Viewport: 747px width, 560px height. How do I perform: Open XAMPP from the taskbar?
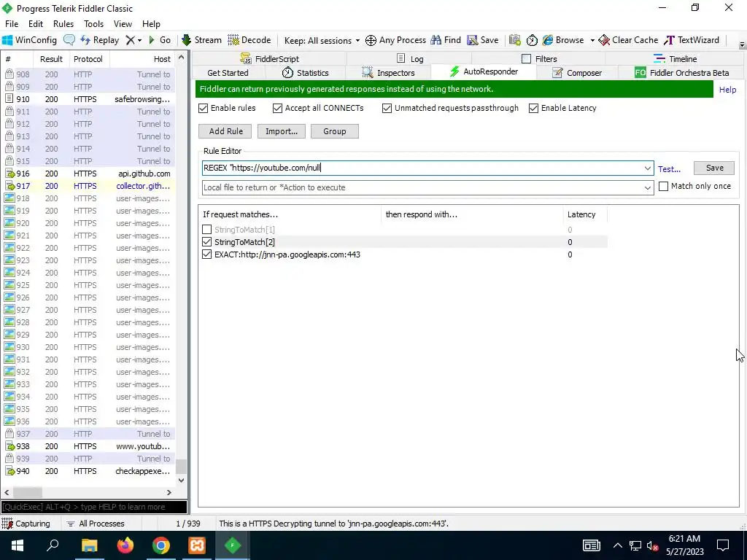[x=197, y=545]
